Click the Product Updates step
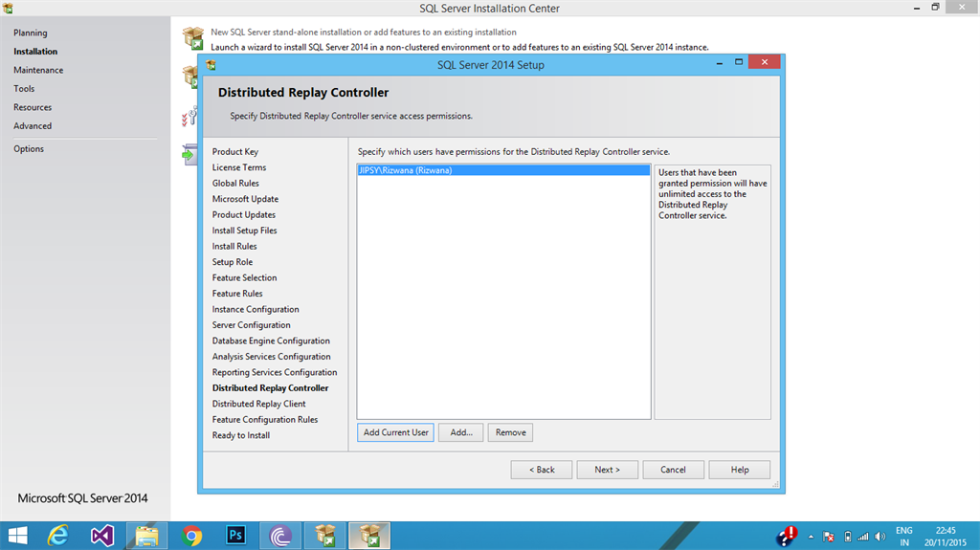Screen dimensions: 980x550 tap(244, 214)
